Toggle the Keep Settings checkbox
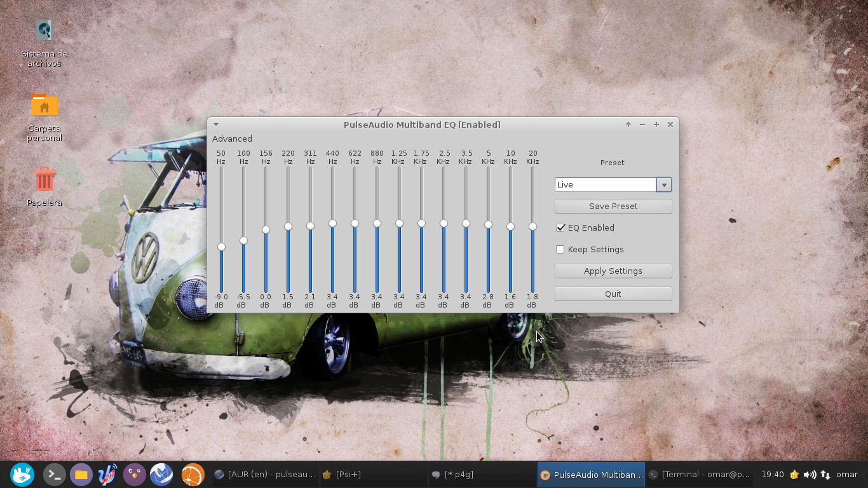Image resolution: width=868 pixels, height=488 pixels. [x=560, y=249]
